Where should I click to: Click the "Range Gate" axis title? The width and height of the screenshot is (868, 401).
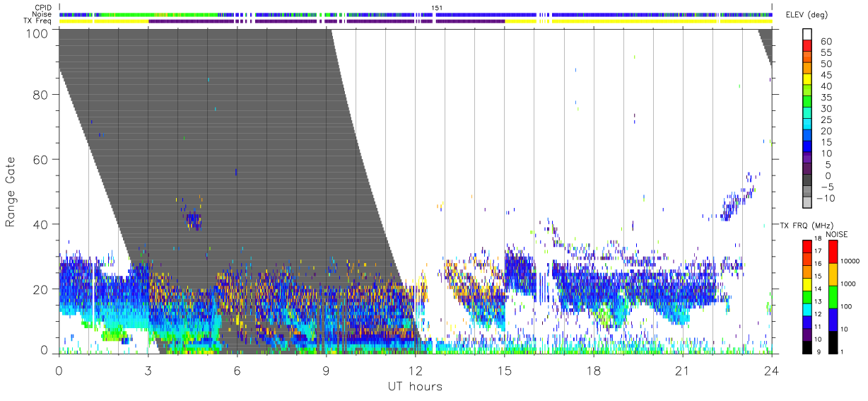11,192
